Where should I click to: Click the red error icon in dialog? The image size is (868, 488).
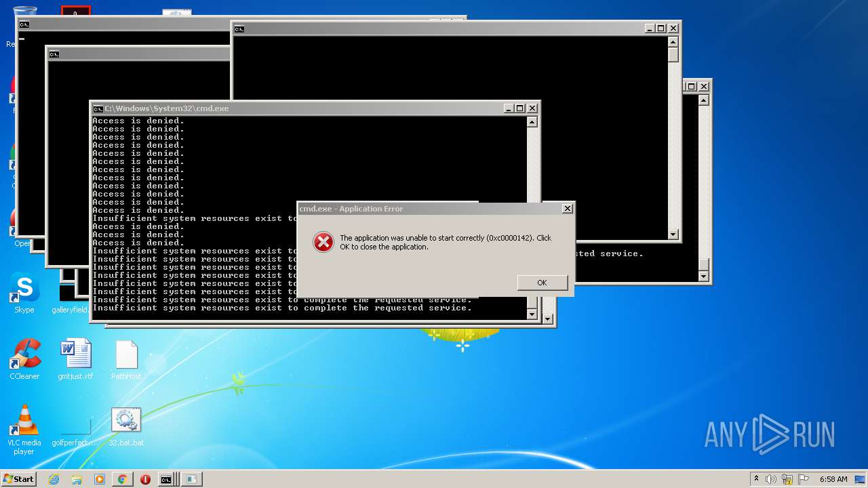[323, 242]
